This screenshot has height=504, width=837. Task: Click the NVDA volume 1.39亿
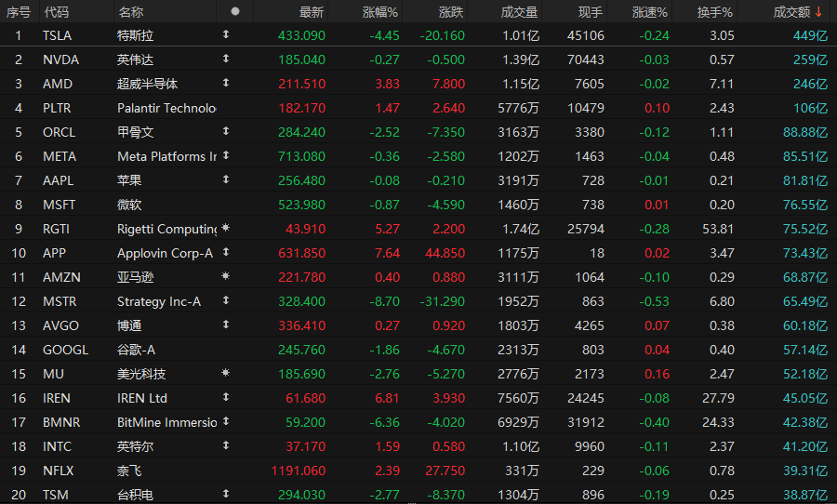521,60
